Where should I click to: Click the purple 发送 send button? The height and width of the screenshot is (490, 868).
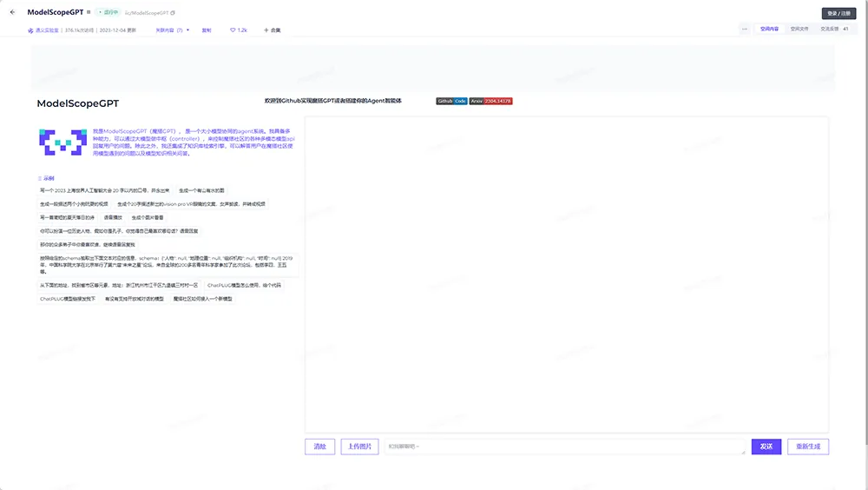click(766, 447)
